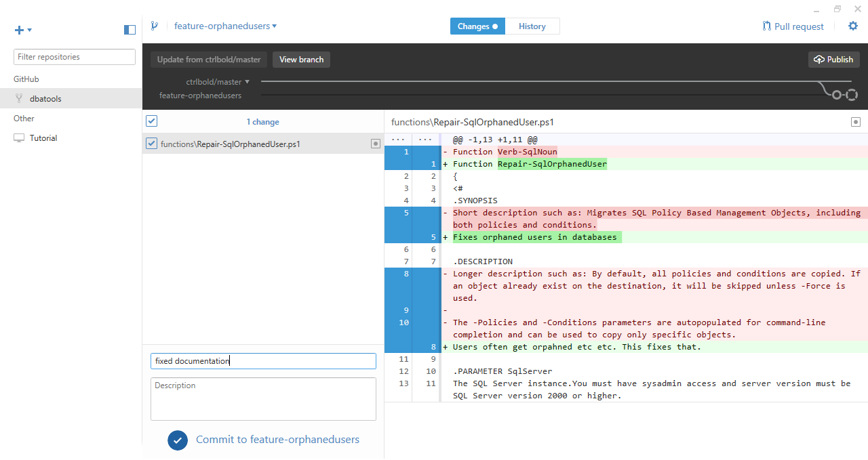Click the commit checkmark circle icon
This screenshot has width=868, height=460.
pyautogui.click(x=178, y=440)
